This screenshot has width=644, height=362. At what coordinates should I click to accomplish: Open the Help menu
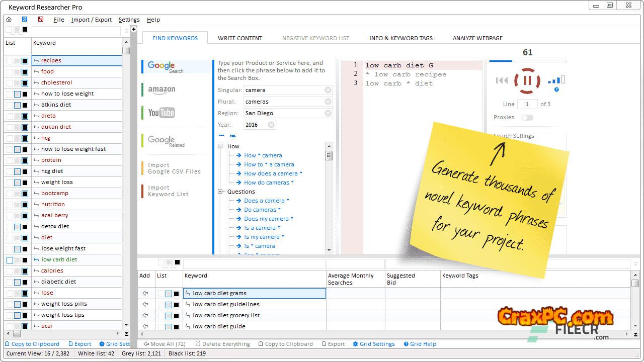[153, 20]
